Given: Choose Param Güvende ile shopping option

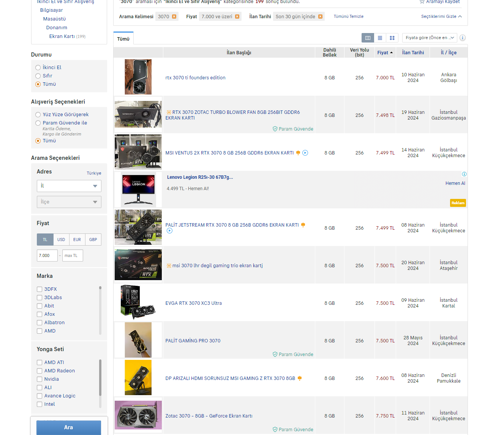Looking at the screenshot, I should [38, 123].
